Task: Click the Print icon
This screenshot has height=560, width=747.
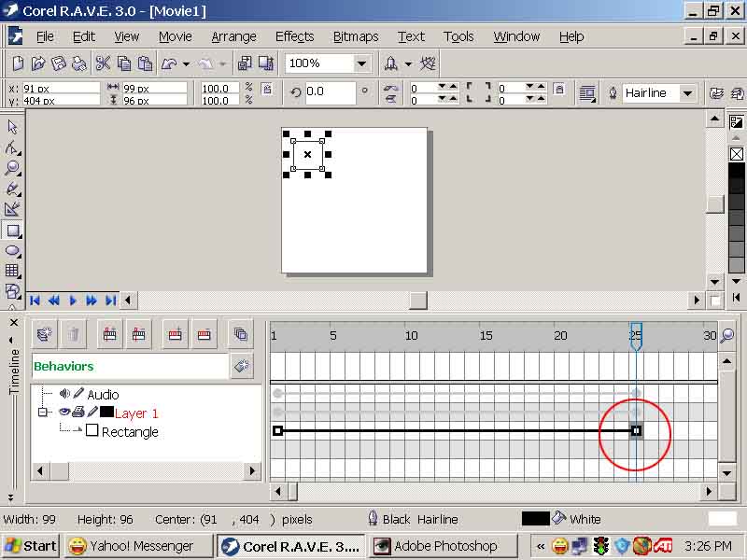Action: 78,63
